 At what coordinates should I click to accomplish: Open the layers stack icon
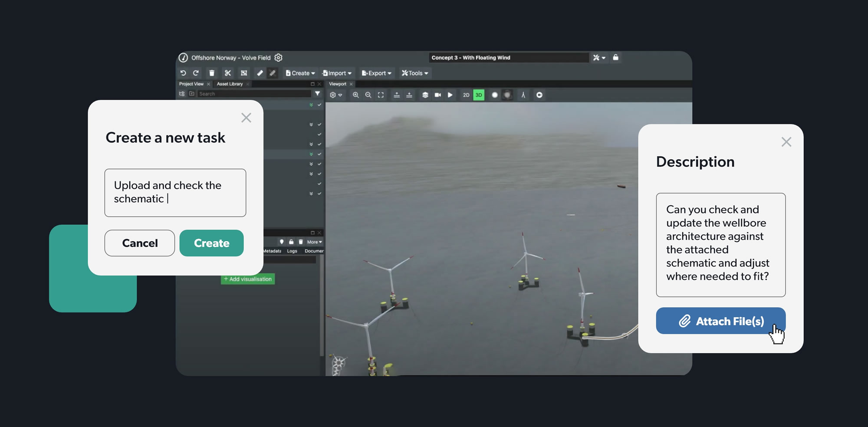point(425,95)
